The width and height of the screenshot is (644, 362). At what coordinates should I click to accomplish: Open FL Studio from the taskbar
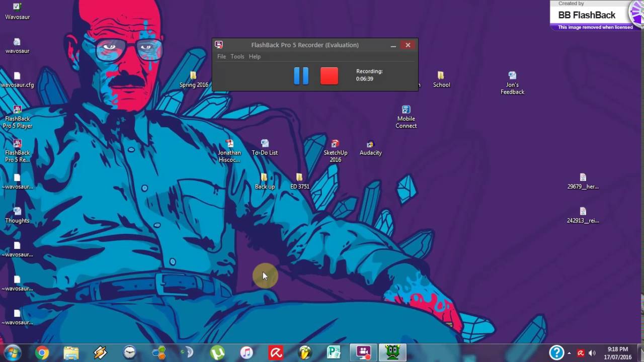tap(305, 353)
